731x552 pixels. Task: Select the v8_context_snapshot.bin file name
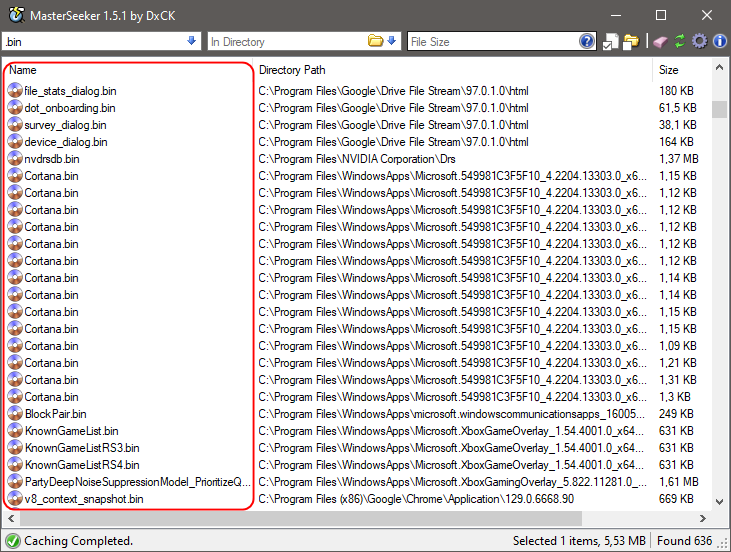click(84, 499)
